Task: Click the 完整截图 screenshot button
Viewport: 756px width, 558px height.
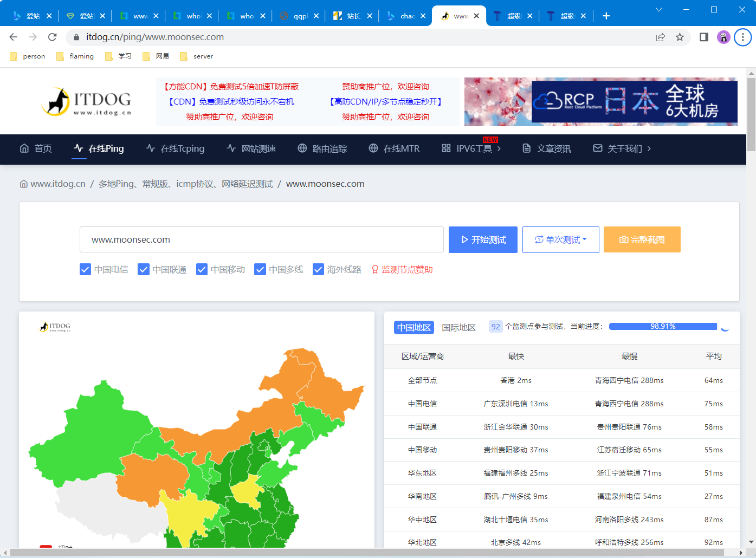Action: (x=642, y=239)
